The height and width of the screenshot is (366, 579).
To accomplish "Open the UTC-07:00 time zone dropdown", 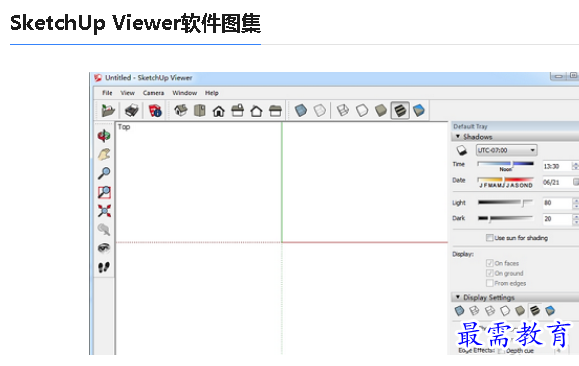I will click(506, 150).
